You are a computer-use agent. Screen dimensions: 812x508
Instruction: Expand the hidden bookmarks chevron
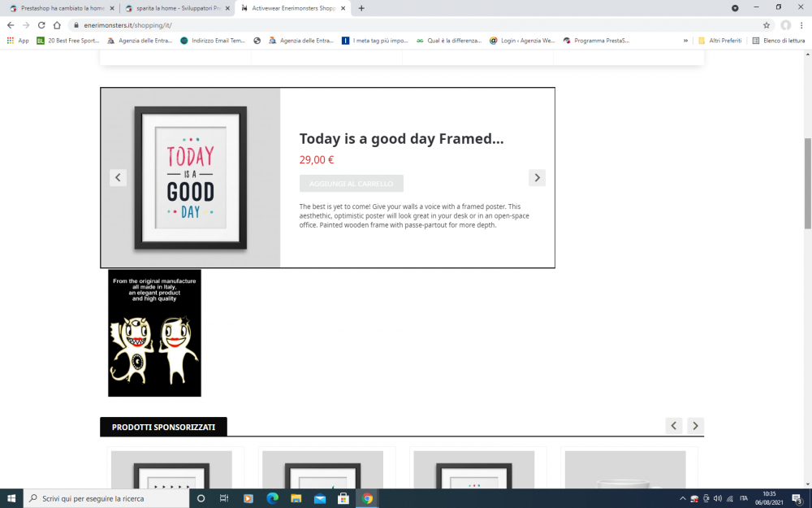tap(685, 41)
